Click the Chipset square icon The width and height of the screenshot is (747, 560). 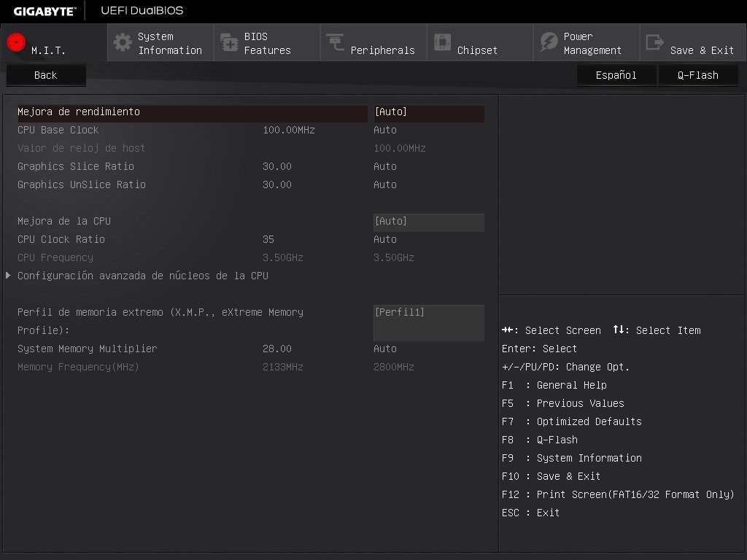click(443, 42)
